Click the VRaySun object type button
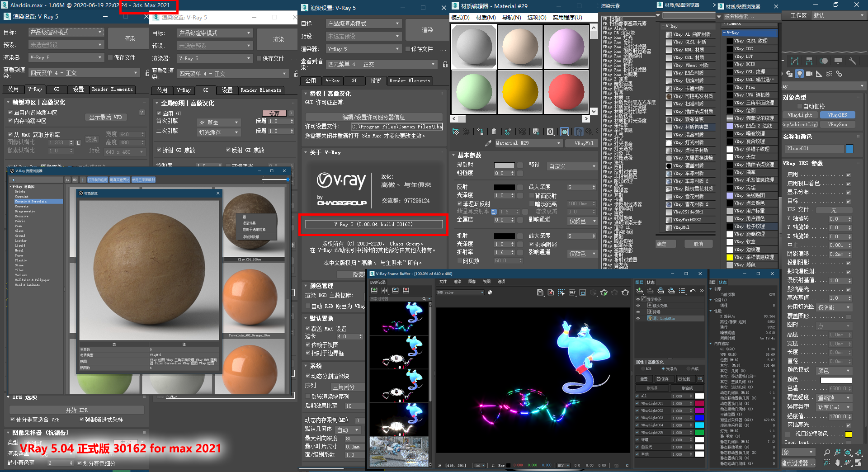Viewport: 868px width, 472px height. coord(837,124)
